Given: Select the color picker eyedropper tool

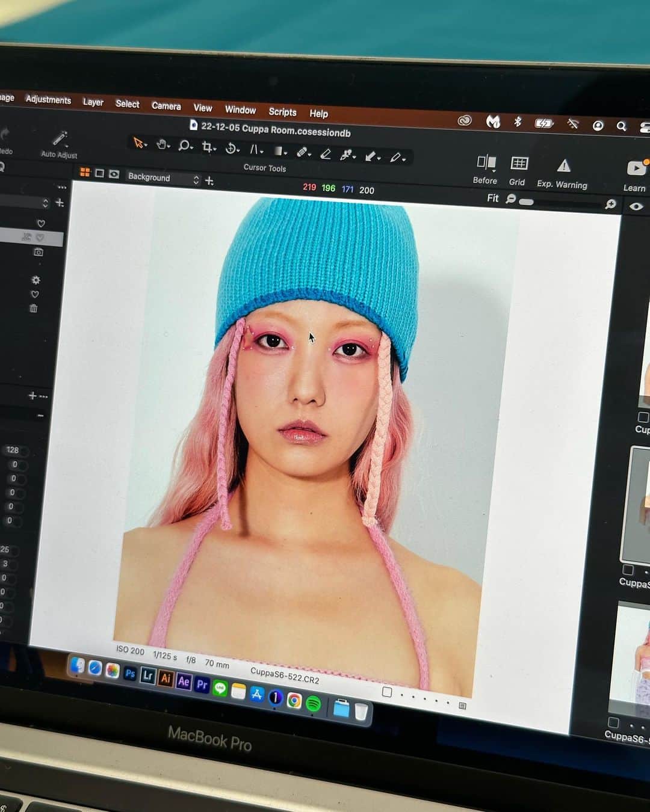Looking at the screenshot, I should [x=395, y=158].
